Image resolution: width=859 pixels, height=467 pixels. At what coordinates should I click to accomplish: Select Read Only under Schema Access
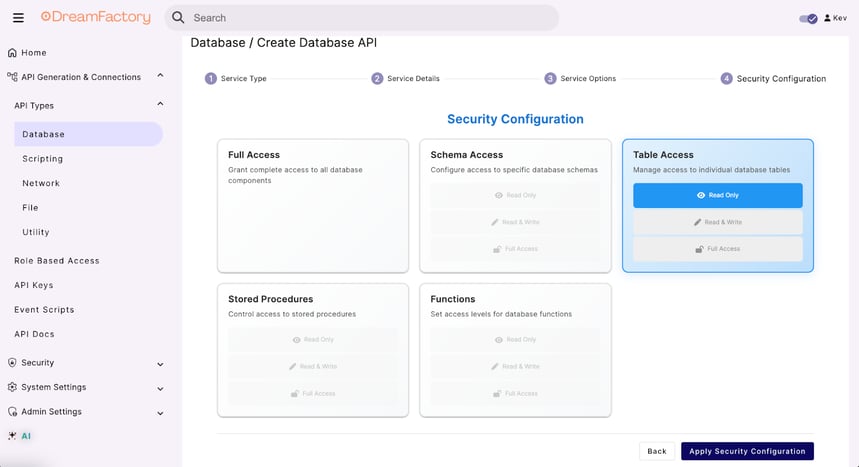click(515, 195)
